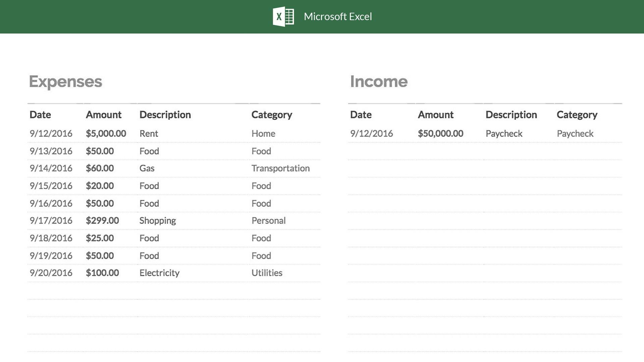Select the Expenses heading

coord(65,81)
